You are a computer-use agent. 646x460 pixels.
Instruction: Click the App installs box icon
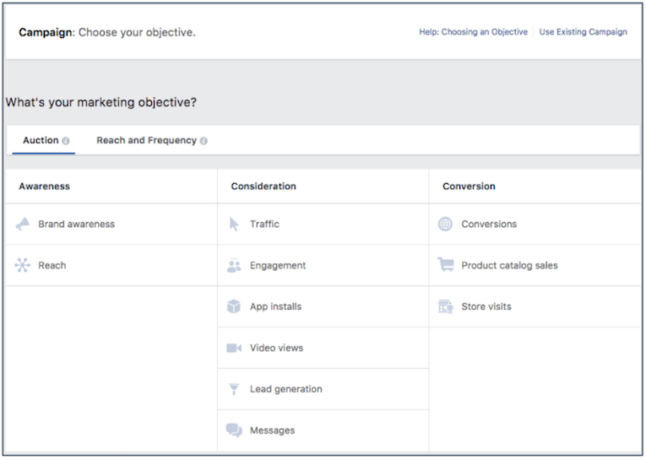234,307
